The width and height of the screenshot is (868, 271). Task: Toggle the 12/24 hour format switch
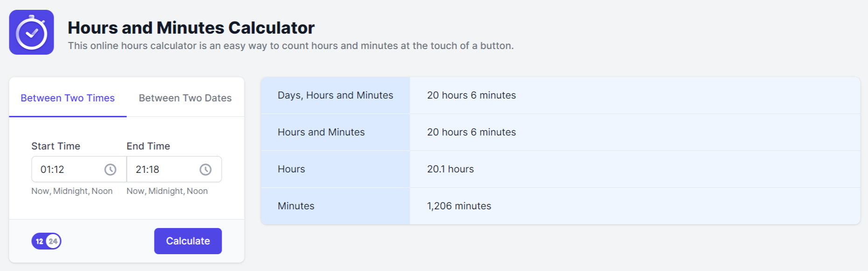point(46,241)
